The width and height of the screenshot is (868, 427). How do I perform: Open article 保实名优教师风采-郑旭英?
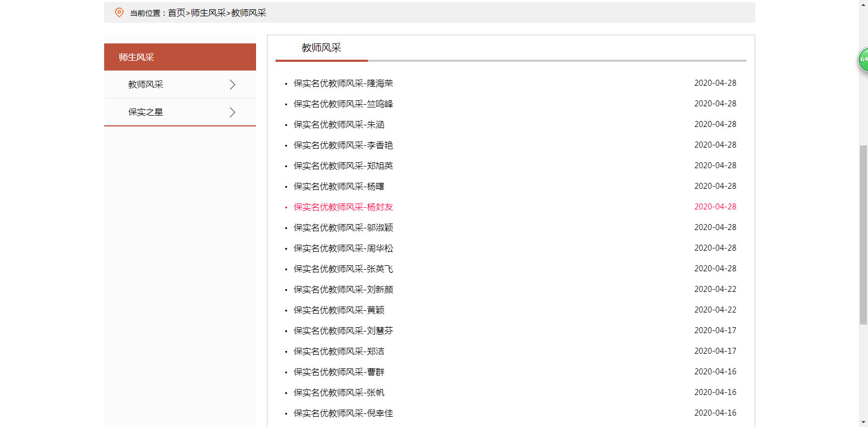pyautogui.click(x=343, y=166)
